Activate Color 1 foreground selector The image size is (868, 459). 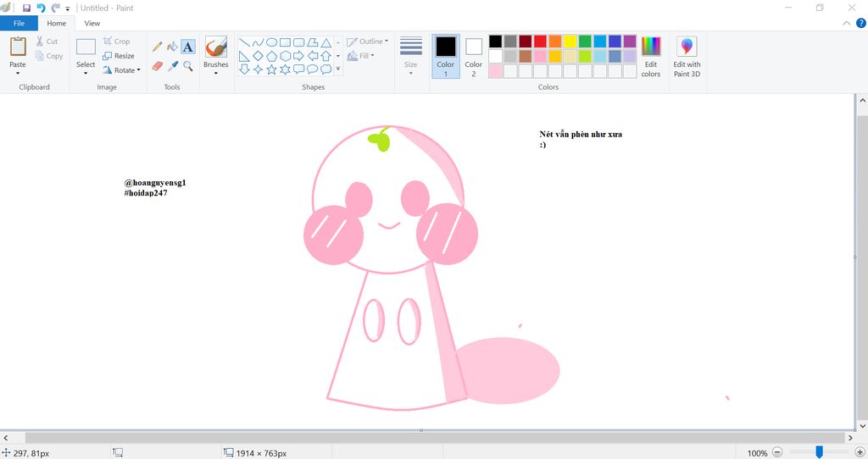[446, 56]
